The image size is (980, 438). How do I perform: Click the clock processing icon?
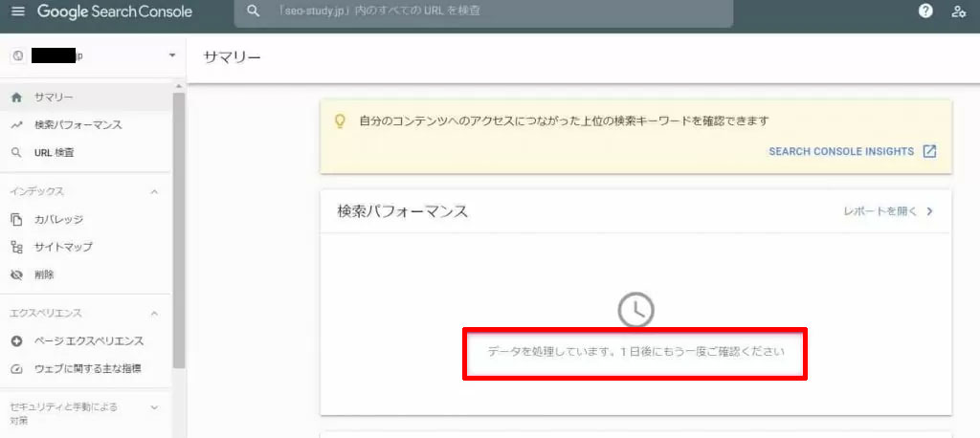635,309
